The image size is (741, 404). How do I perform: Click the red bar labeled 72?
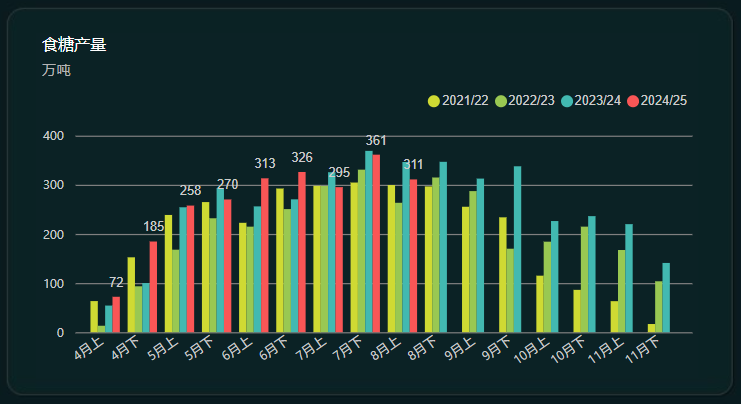tap(116, 314)
